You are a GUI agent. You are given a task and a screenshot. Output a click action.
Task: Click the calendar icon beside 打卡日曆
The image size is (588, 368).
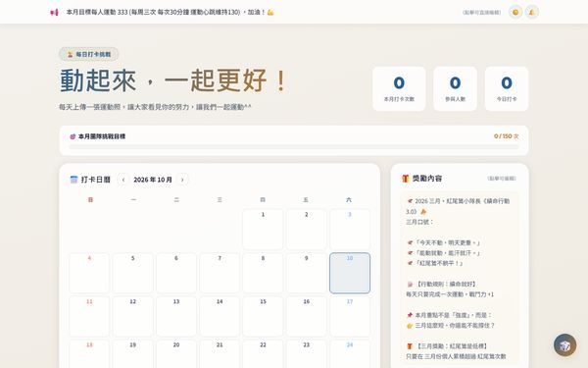click(x=73, y=180)
